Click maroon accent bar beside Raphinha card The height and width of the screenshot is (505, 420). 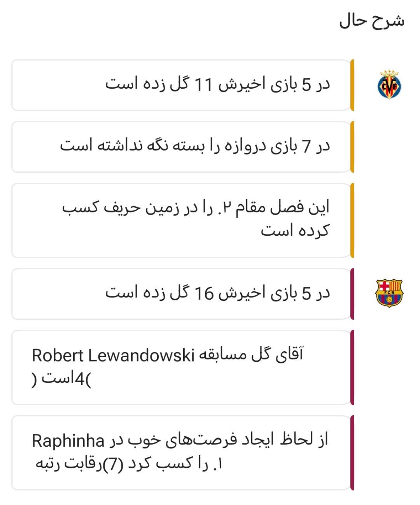352,452
